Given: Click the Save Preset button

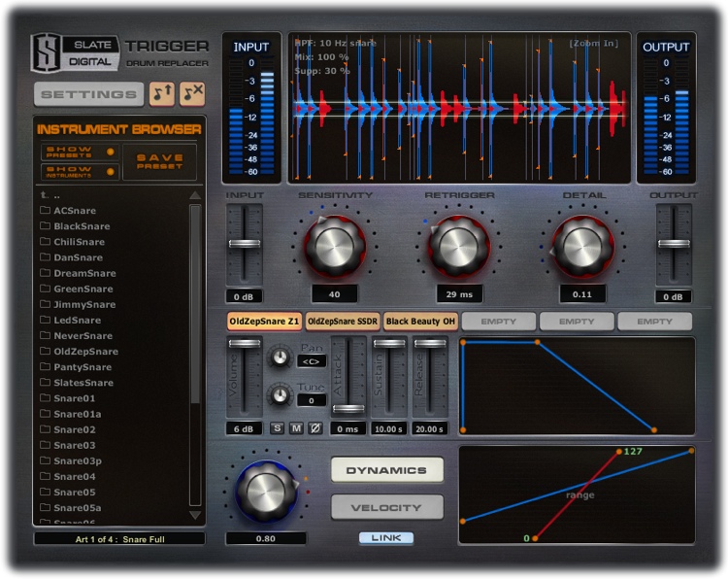Looking at the screenshot, I should (159, 161).
